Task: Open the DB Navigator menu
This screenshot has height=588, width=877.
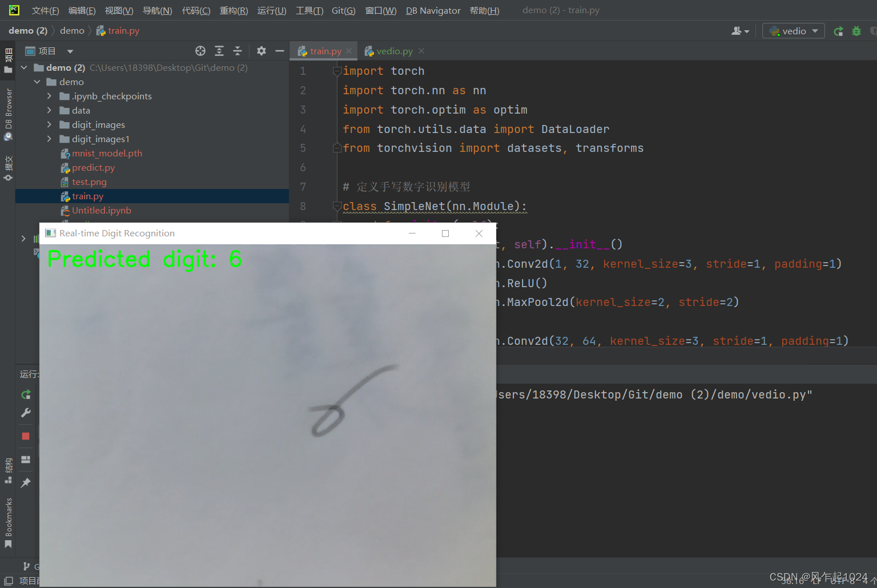Action: point(433,10)
